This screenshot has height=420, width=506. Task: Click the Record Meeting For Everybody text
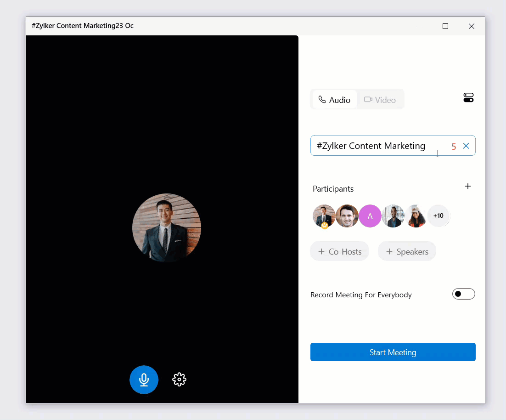point(361,295)
